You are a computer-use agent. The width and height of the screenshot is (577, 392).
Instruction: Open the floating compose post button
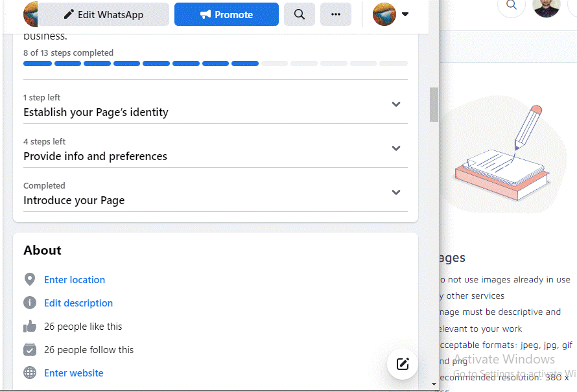402,364
